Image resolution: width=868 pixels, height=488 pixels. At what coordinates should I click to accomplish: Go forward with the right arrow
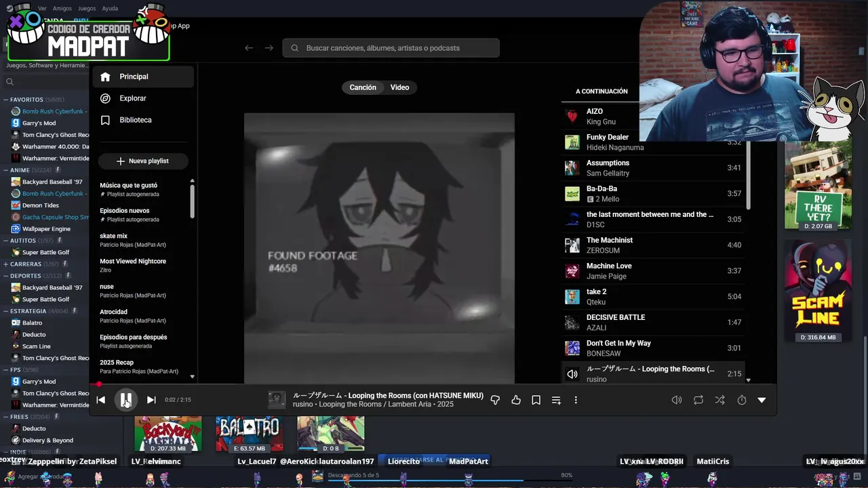[x=269, y=48]
